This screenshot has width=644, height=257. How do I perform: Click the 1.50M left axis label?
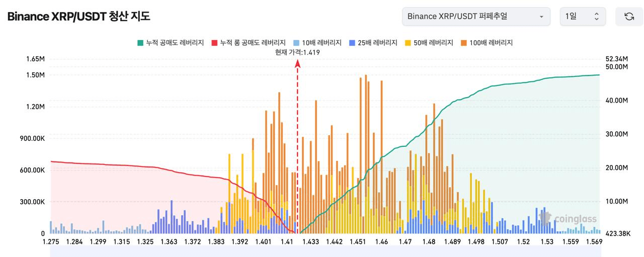coord(35,75)
